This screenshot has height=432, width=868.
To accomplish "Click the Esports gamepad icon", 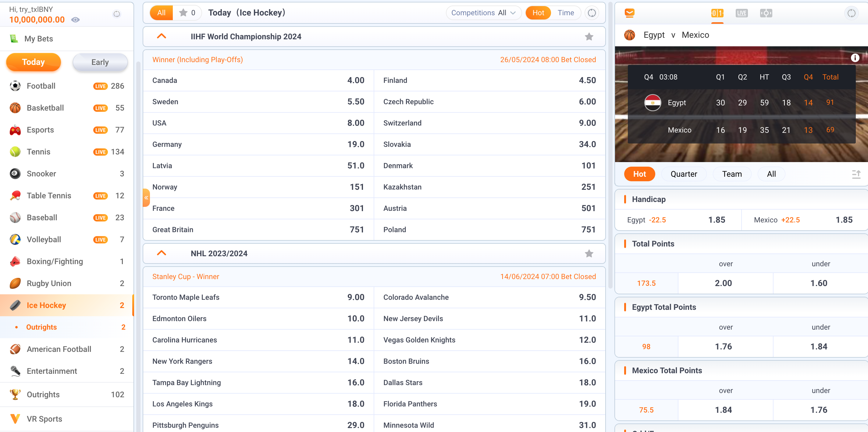I will (x=15, y=130).
